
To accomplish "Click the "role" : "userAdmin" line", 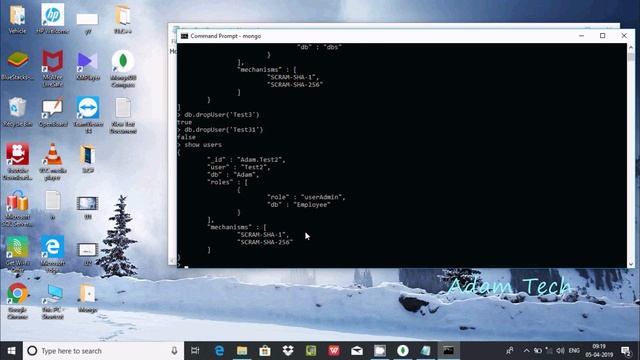I will 306,197.
